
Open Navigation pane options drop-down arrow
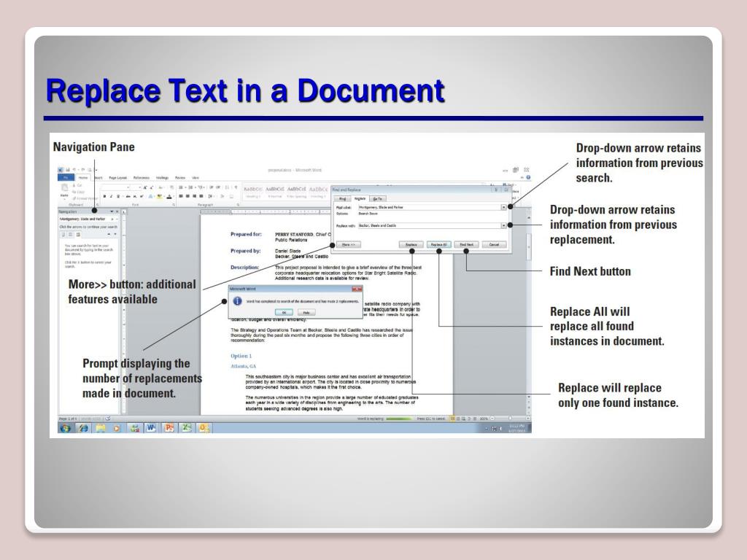click(x=112, y=211)
